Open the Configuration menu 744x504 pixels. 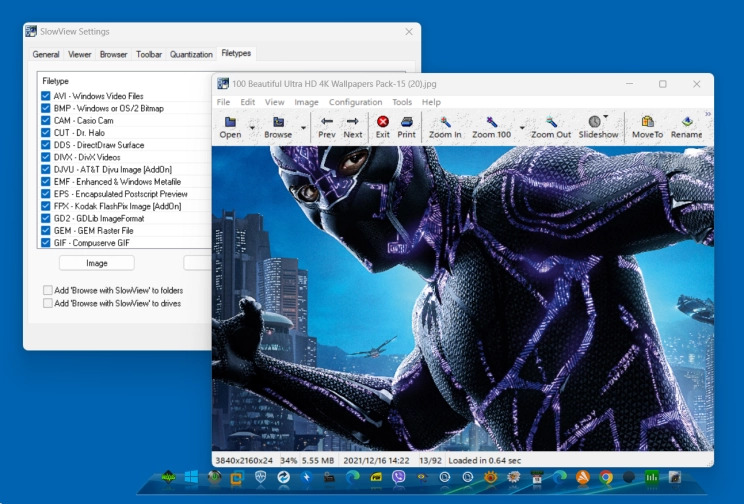click(355, 102)
